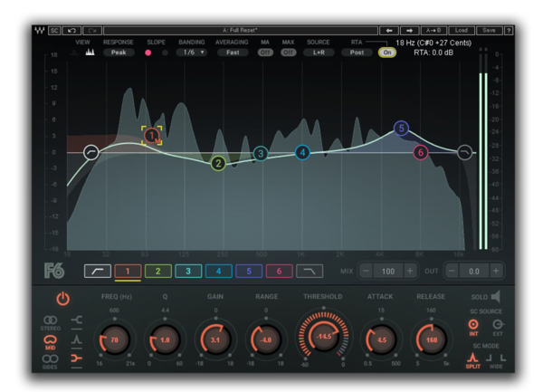Switch to band 3 tab
Screen dimensions: 543x392
point(188,272)
